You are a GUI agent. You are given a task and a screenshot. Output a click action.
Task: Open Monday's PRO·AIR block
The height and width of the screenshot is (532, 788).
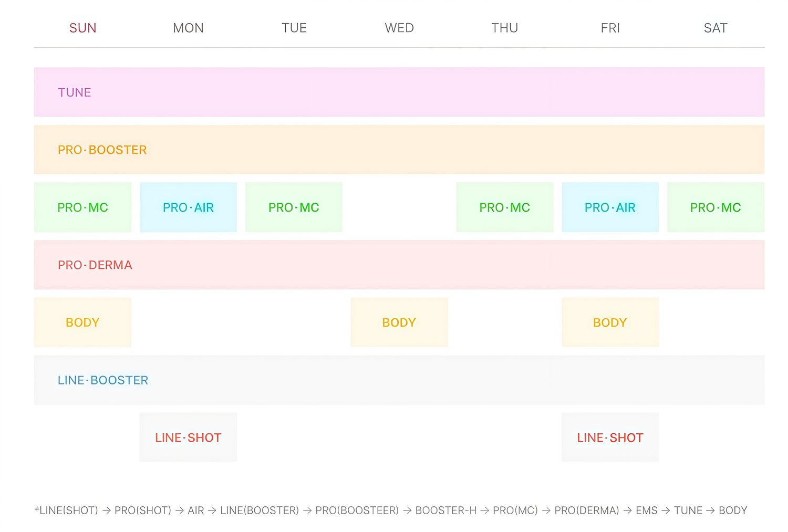click(188, 207)
